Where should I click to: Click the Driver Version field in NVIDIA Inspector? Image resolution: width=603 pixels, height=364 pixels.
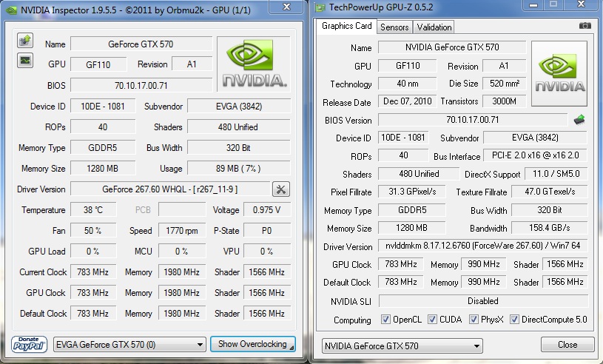coord(170,189)
